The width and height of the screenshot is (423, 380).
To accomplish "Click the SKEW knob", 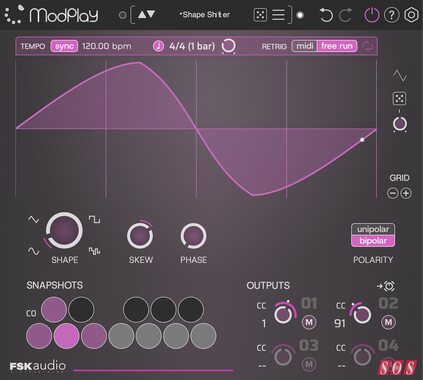I will [140, 235].
